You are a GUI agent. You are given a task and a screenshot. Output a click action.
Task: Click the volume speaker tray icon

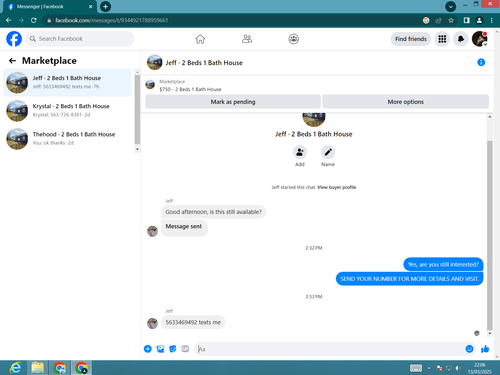(x=458, y=368)
